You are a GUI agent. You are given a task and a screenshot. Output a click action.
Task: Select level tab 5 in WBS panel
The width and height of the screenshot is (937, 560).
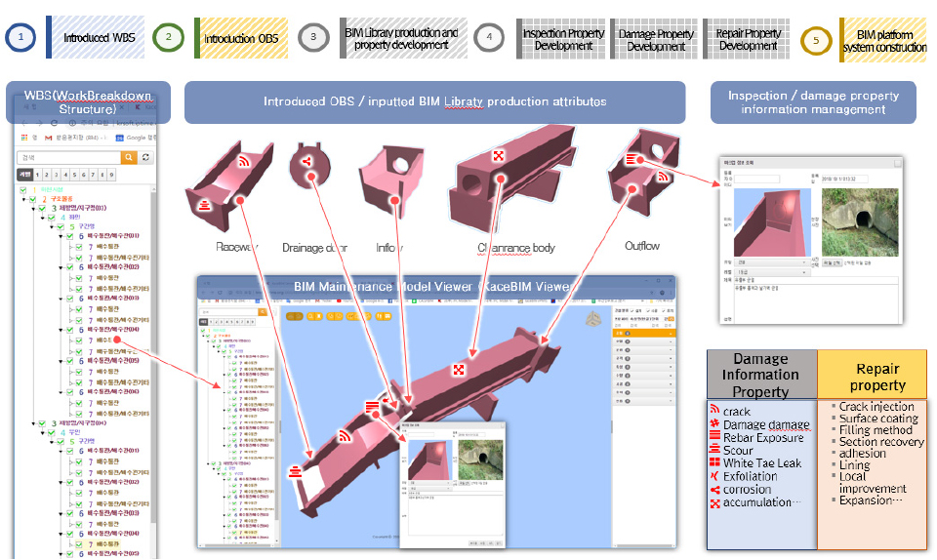pyautogui.click(x=75, y=175)
